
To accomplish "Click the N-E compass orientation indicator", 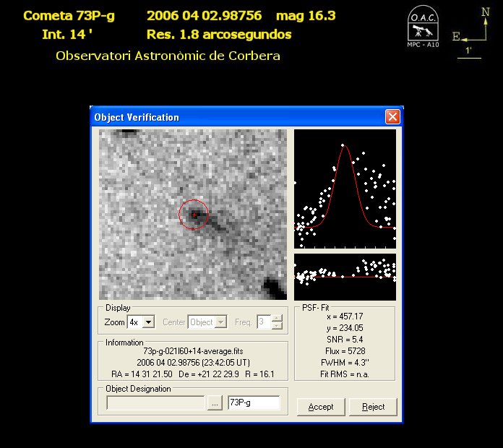I will pos(471,25).
